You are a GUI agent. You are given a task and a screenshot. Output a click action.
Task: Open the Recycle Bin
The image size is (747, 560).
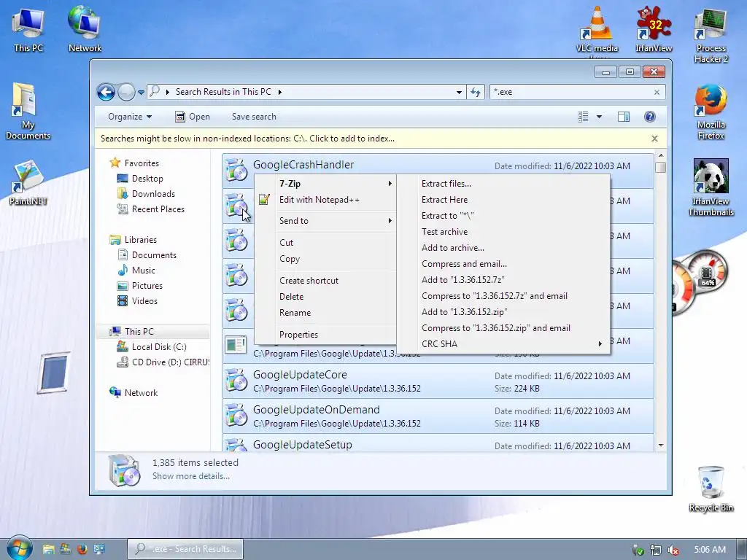pyautogui.click(x=711, y=489)
